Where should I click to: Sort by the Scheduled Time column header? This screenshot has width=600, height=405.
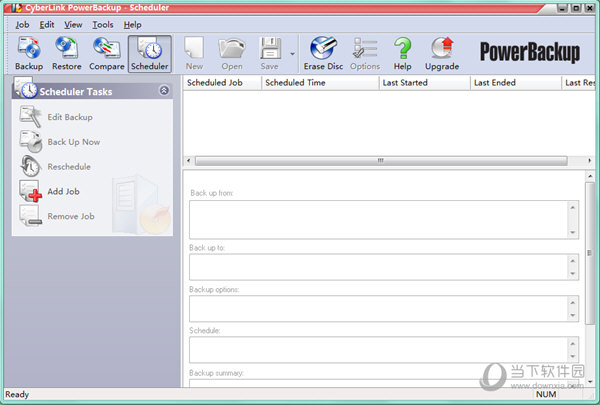point(320,83)
